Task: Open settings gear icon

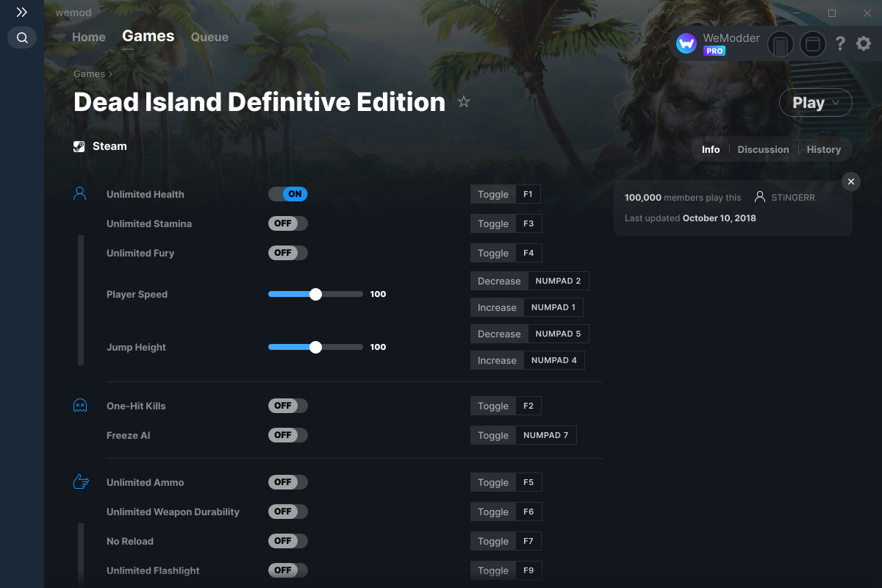Action: (x=864, y=44)
